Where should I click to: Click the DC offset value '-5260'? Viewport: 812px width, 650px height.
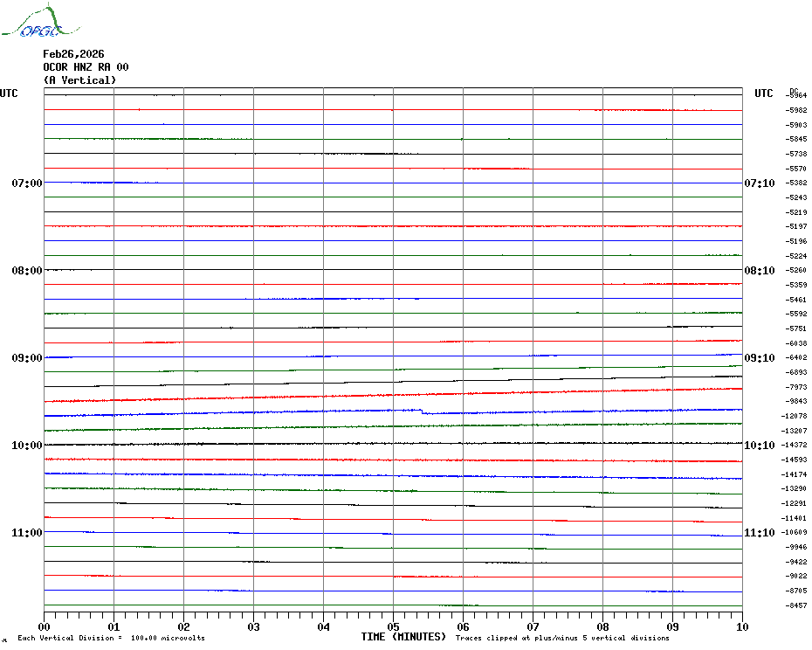(796, 270)
